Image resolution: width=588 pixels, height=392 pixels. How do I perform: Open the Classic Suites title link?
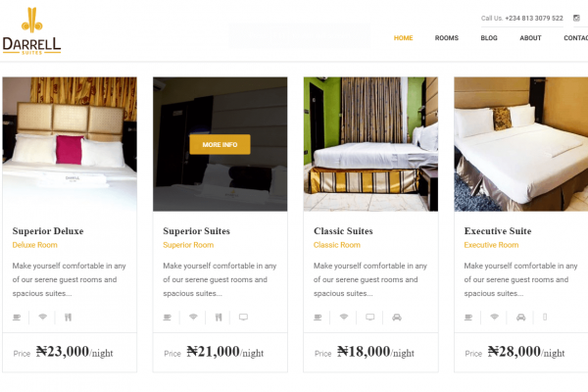pyautogui.click(x=343, y=231)
